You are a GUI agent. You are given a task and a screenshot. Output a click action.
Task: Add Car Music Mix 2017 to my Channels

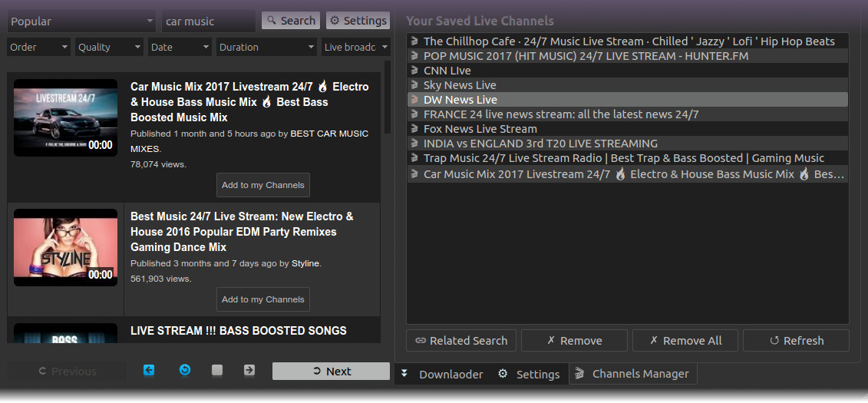[x=263, y=185]
